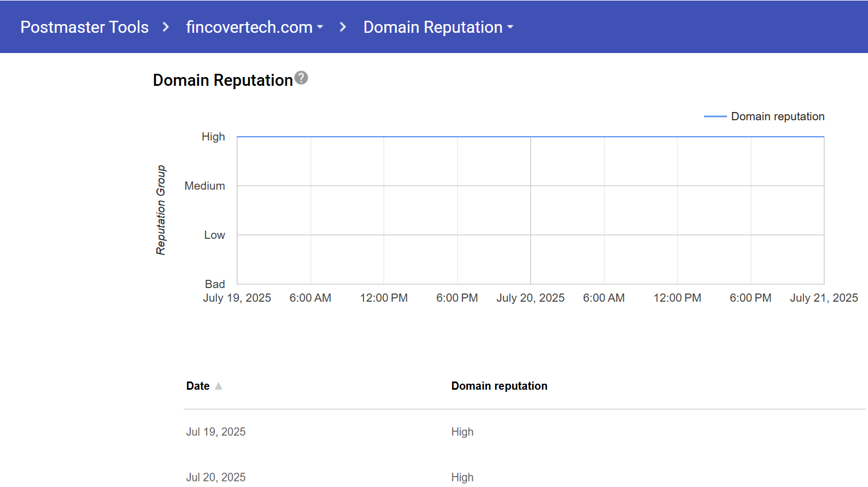Click the Domain Reputation page heading

point(222,80)
